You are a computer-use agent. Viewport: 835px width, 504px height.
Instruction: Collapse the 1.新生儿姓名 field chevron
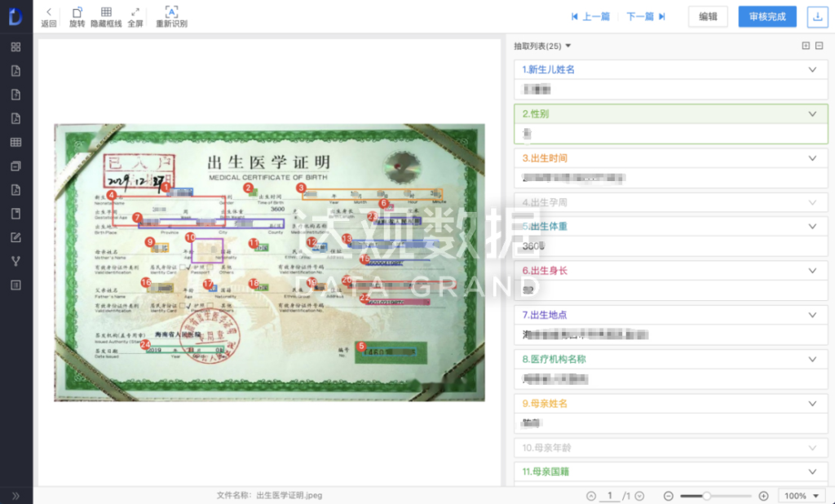point(811,69)
